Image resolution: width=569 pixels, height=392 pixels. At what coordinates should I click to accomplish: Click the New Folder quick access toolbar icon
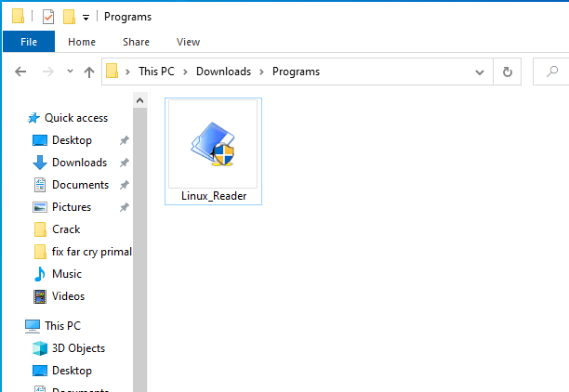[69, 17]
